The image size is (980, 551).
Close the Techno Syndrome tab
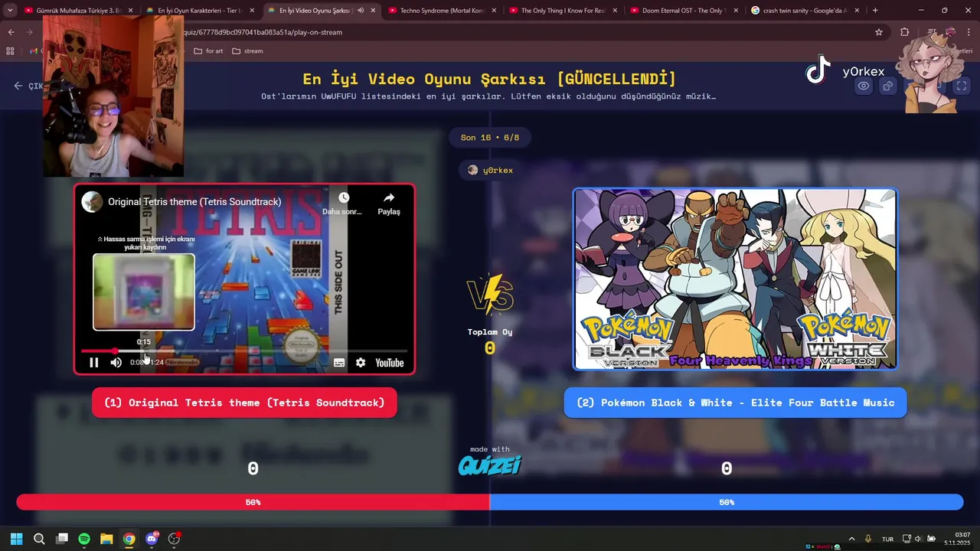coord(494,11)
